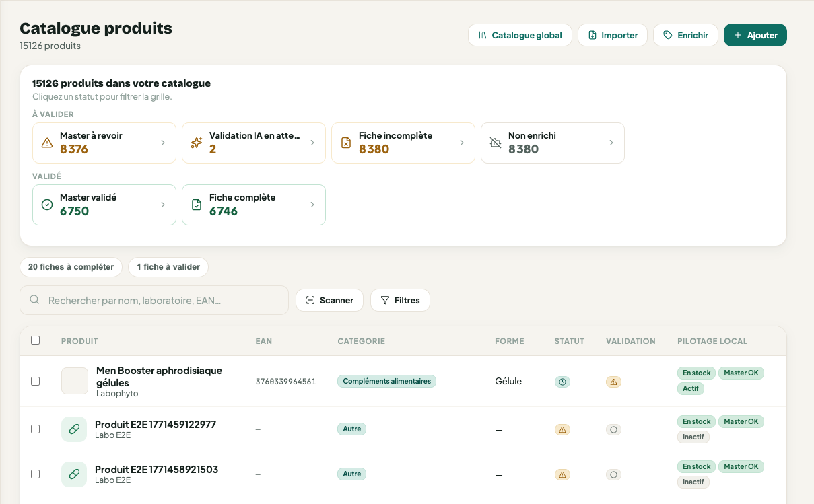Click the Inactif badge for Produit E2E 1771459122977
The height and width of the screenshot is (504, 814).
point(693,437)
